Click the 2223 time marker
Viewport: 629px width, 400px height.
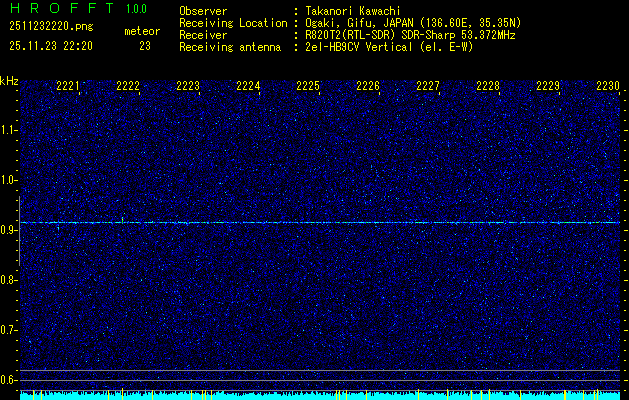[x=188, y=86]
